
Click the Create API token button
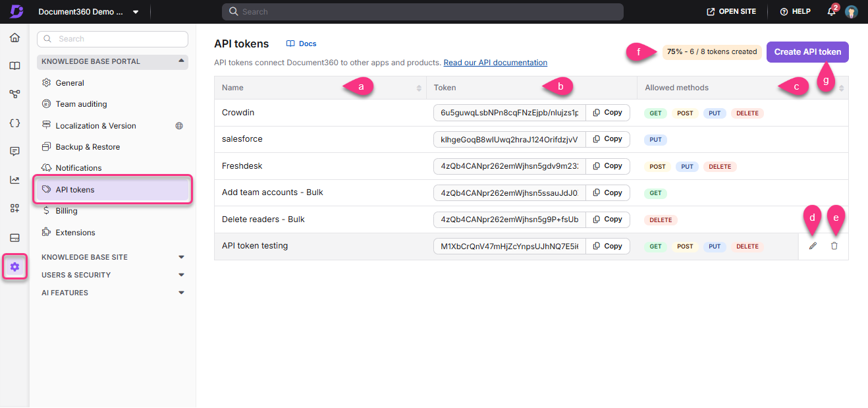(807, 52)
